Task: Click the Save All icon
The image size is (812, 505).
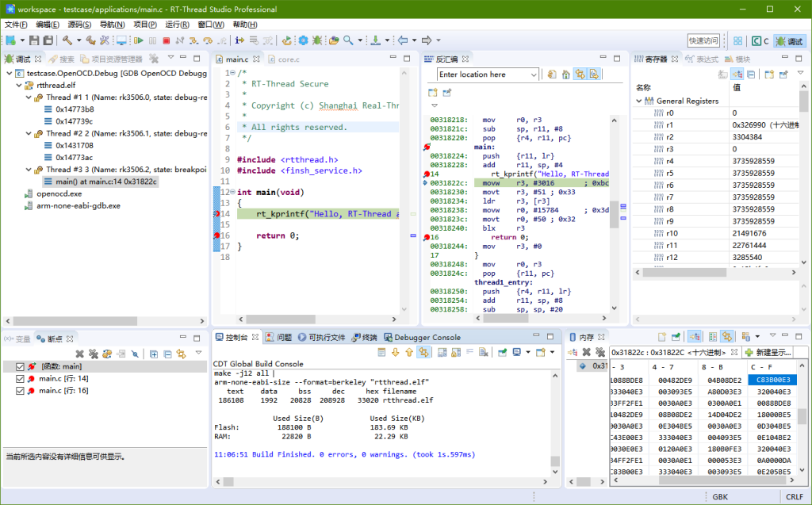Action: pos(49,40)
